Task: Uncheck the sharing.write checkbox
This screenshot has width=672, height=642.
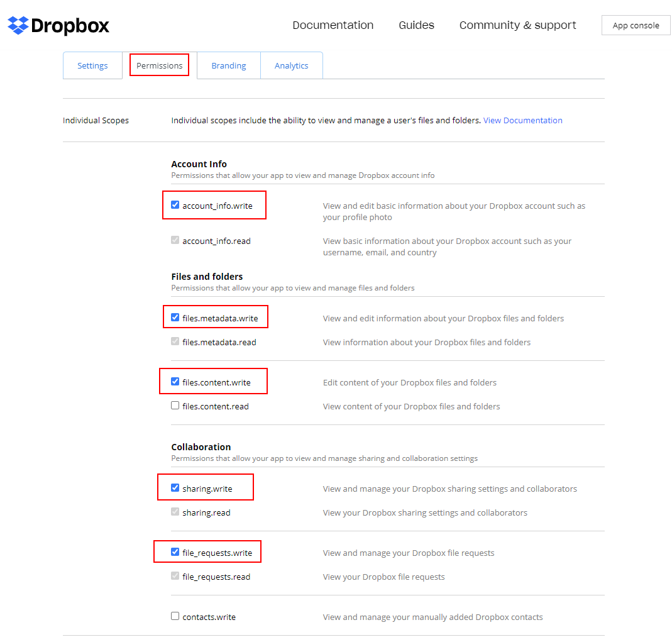Action: point(175,488)
